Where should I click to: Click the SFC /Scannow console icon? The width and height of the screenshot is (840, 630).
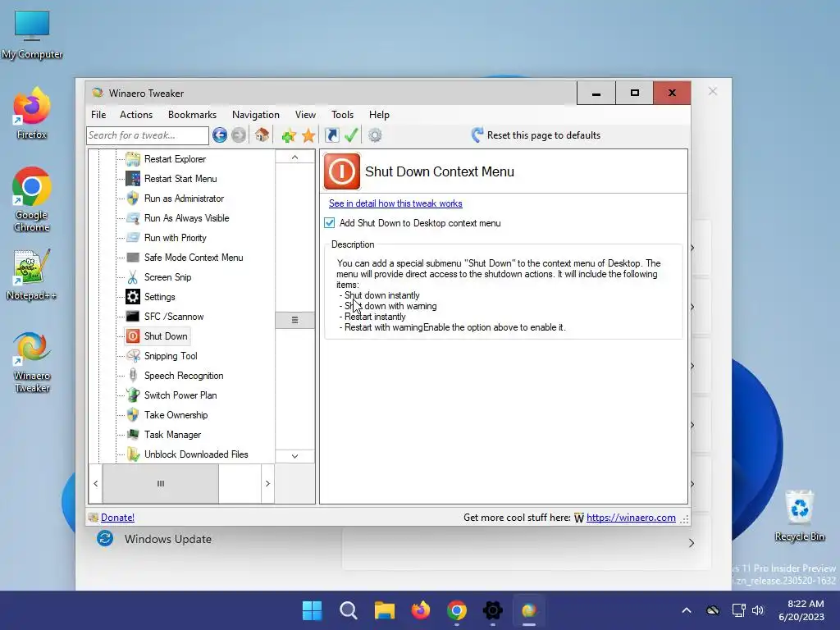pos(133,316)
